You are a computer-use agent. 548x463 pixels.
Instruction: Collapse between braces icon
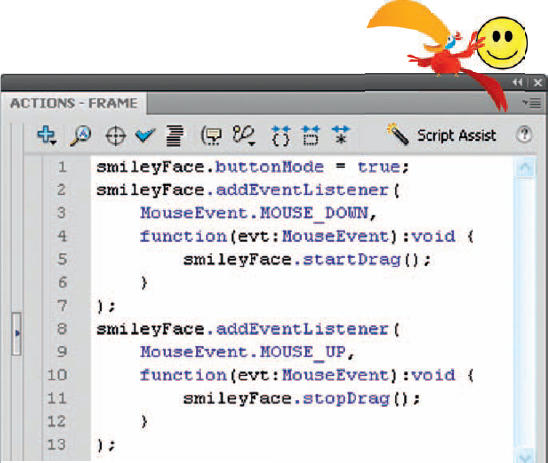[x=281, y=136]
